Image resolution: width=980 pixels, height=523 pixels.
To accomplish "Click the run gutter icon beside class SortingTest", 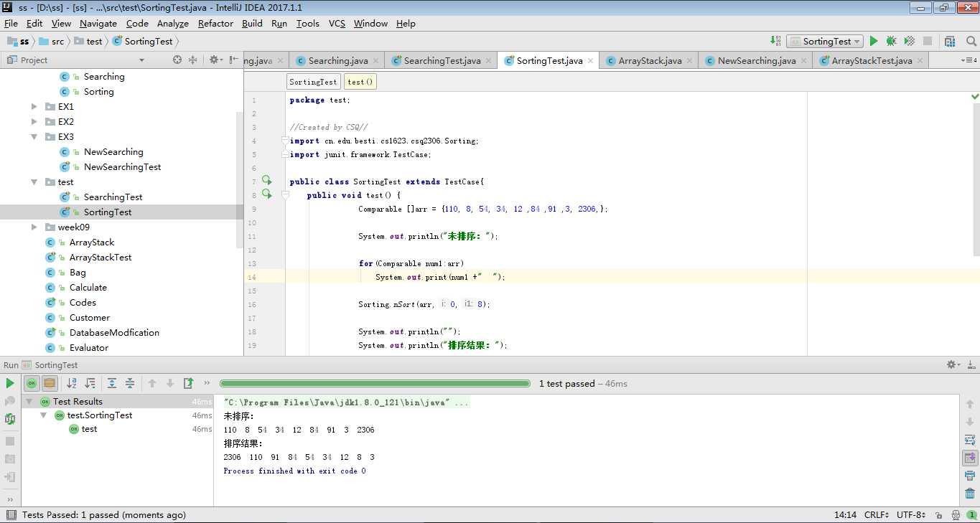I will click(266, 180).
